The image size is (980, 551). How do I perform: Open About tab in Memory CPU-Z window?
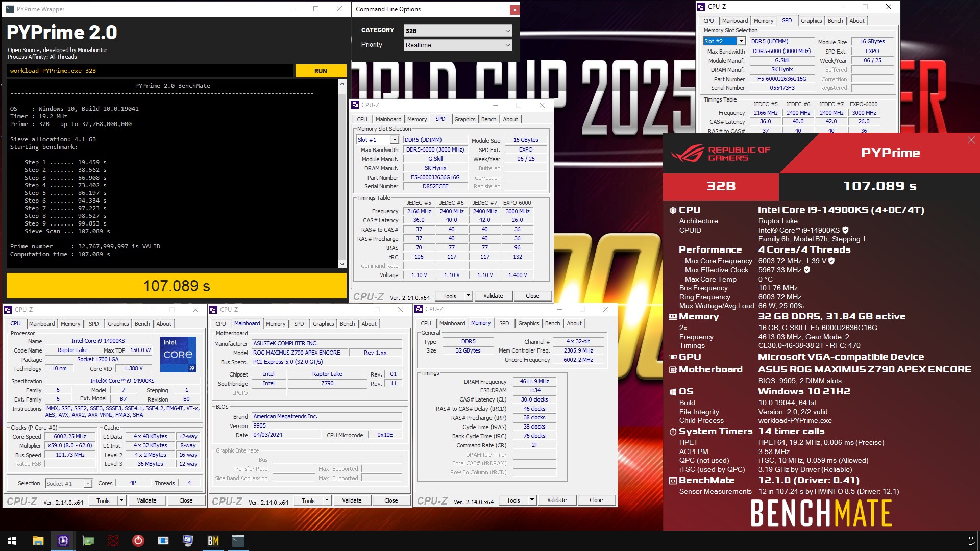point(574,323)
